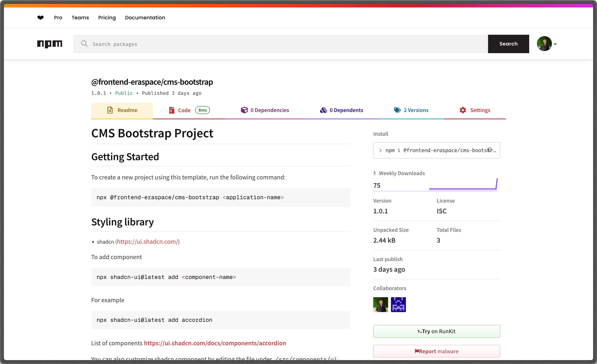The width and height of the screenshot is (597, 364).
Task: Open the Documentation menu item
Action: tap(145, 17)
